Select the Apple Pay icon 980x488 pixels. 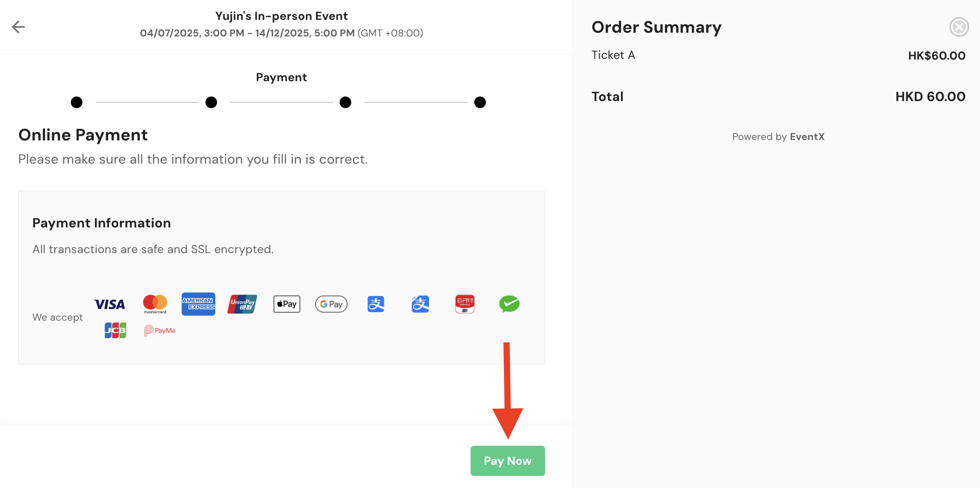287,304
